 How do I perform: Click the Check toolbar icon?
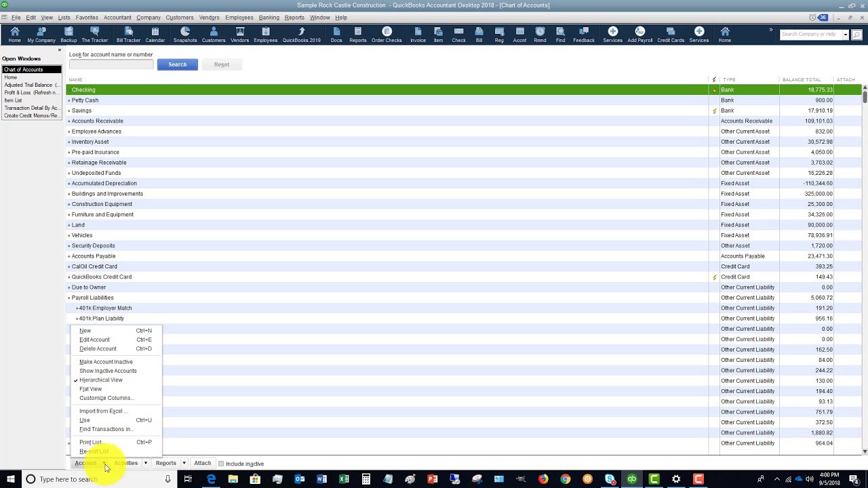459,35
